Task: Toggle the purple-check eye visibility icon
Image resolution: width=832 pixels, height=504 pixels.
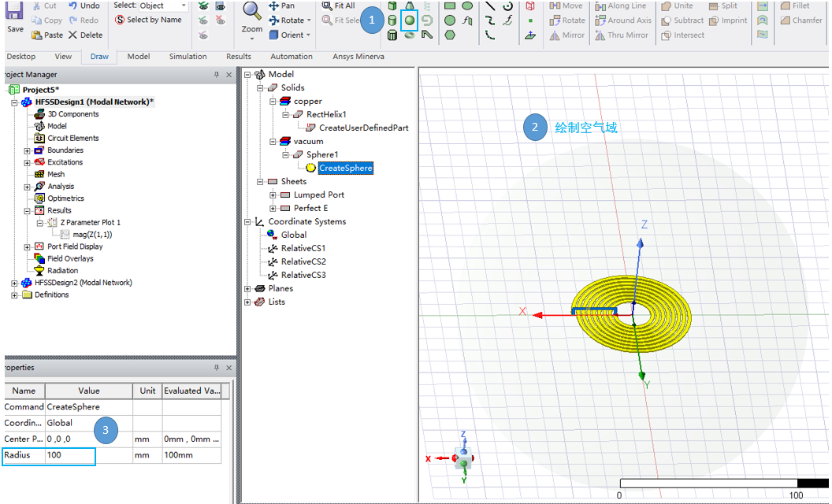Action: coord(202,35)
